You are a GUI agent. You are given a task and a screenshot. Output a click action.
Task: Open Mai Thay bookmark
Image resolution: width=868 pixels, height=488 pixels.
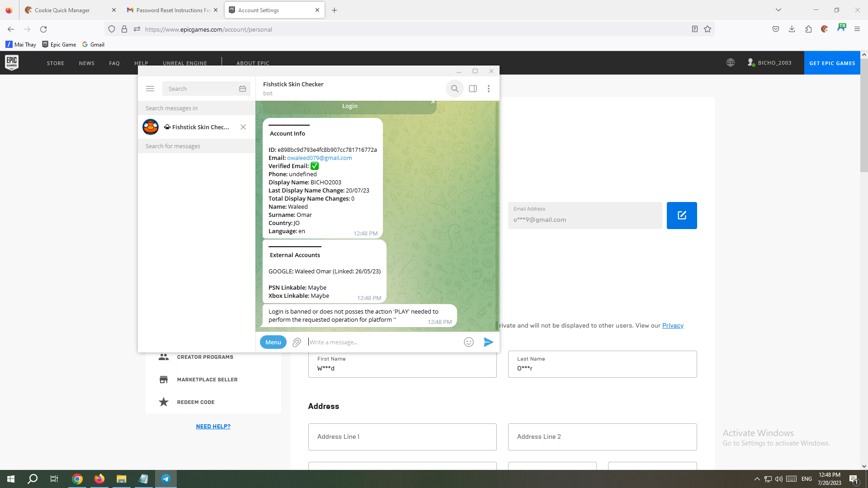point(21,44)
